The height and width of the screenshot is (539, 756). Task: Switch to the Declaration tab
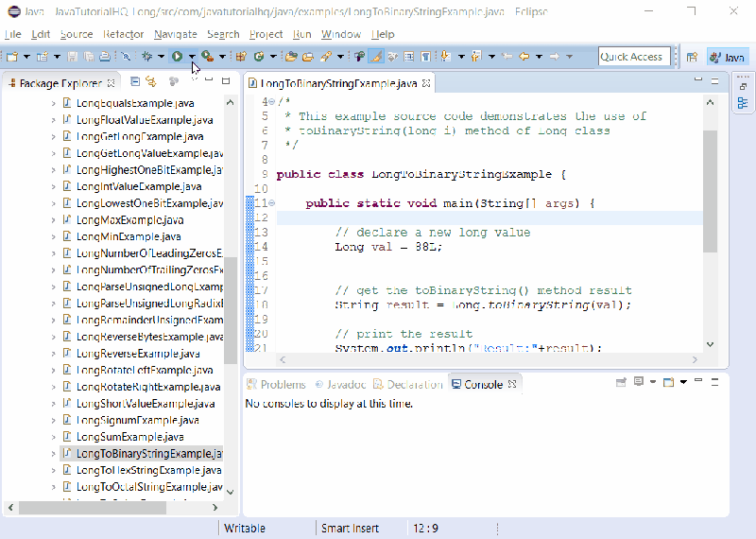click(x=408, y=385)
